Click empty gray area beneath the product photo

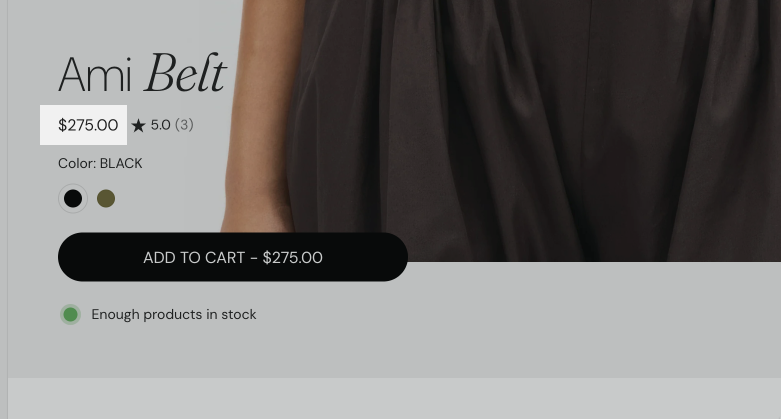coord(593,319)
